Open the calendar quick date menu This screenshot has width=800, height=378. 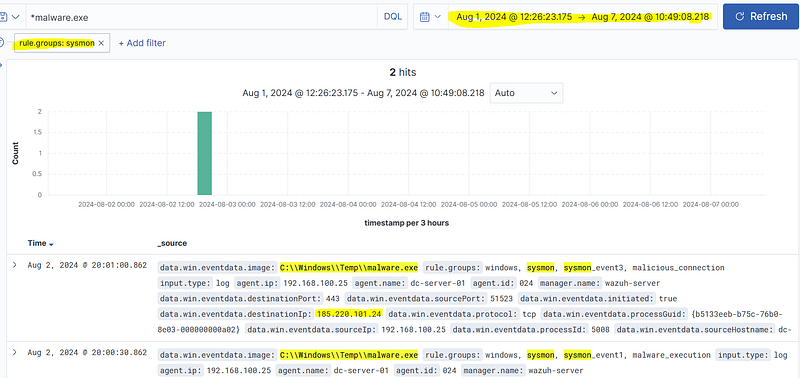[430, 17]
